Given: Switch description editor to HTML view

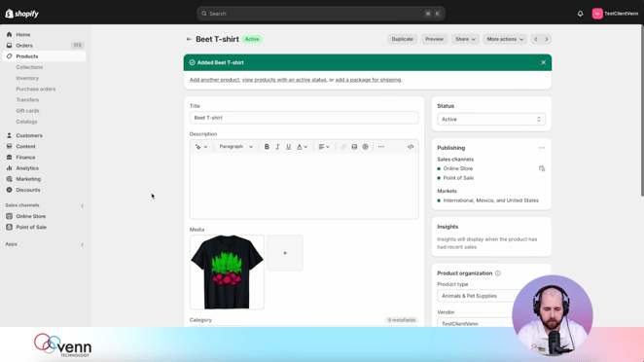Looking at the screenshot, I should click(411, 147).
